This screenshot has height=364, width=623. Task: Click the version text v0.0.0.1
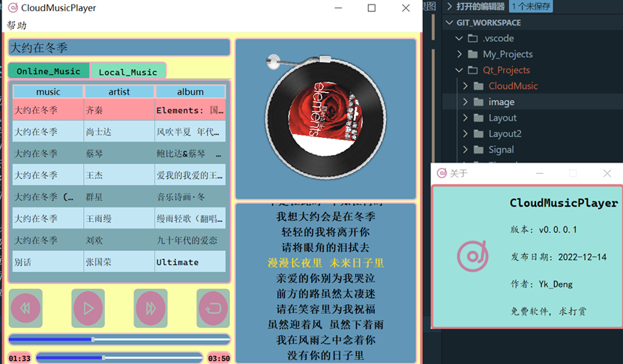point(558,229)
